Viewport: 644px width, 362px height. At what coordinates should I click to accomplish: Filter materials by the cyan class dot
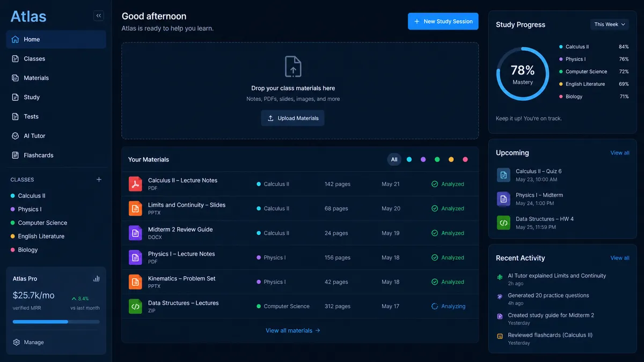pyautogui.click(x=409, y=159)
